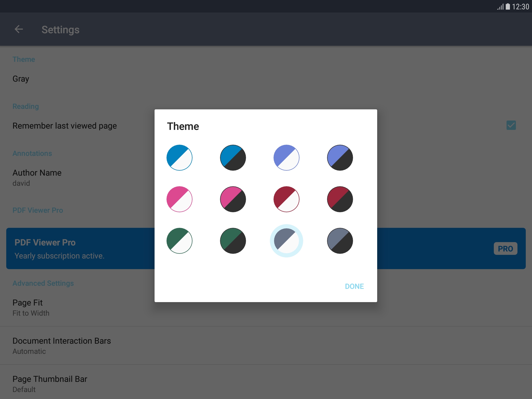Select the dark gray theme circle
532x399 pixels.
[x=340, y=241]
